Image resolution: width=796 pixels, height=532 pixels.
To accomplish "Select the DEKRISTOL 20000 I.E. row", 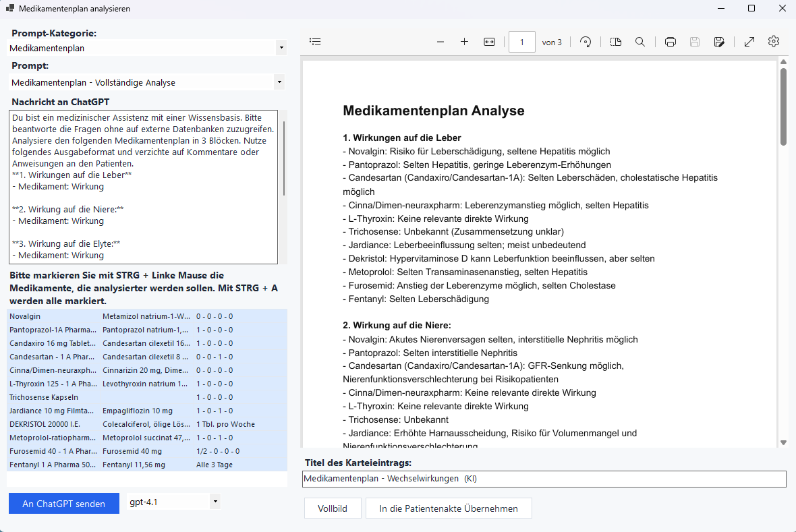I will [x=147, y=424].
